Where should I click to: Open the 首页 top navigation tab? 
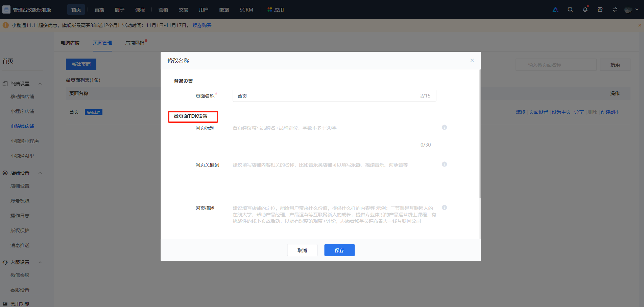click(76, 10)
